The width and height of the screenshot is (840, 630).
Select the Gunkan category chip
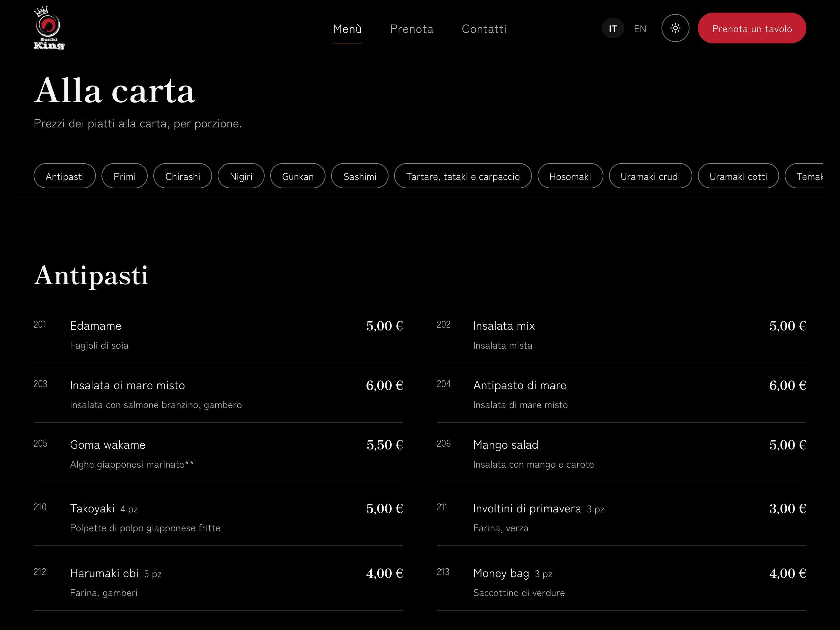(x=298, y=176)
